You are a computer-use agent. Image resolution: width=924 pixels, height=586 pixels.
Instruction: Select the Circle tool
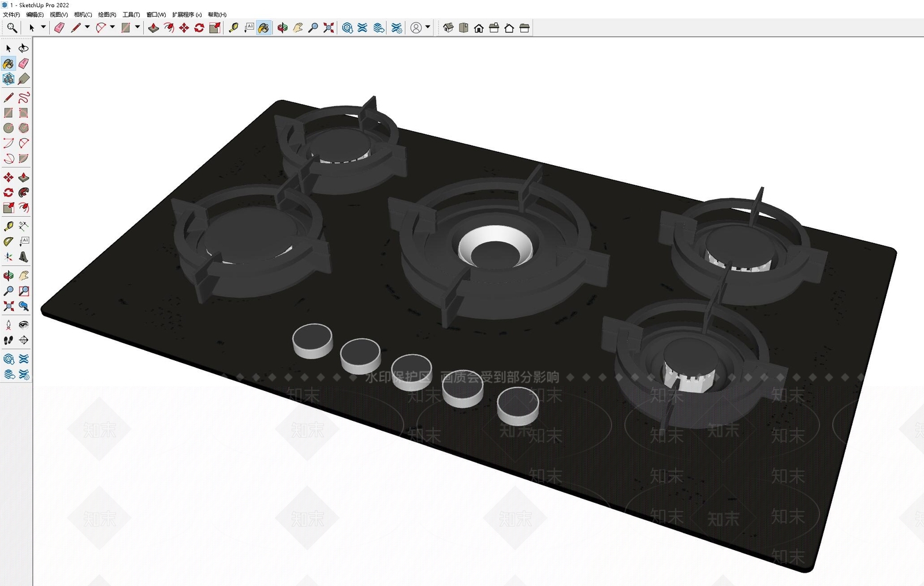[x=9, y=128]
